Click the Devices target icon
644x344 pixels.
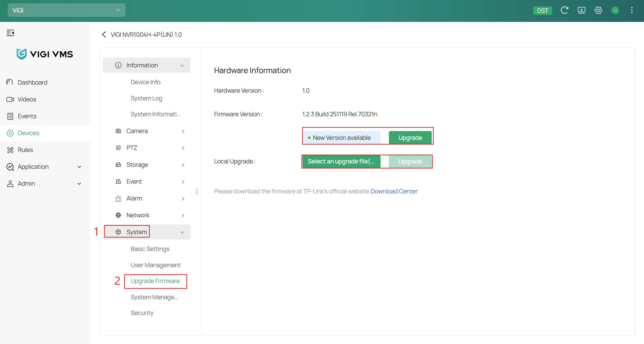coord(10,133)
